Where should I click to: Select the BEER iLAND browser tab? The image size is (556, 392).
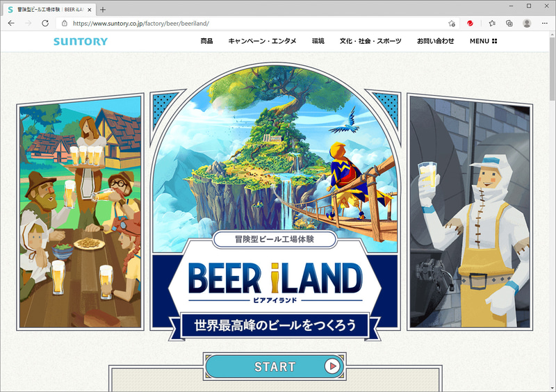49,10
